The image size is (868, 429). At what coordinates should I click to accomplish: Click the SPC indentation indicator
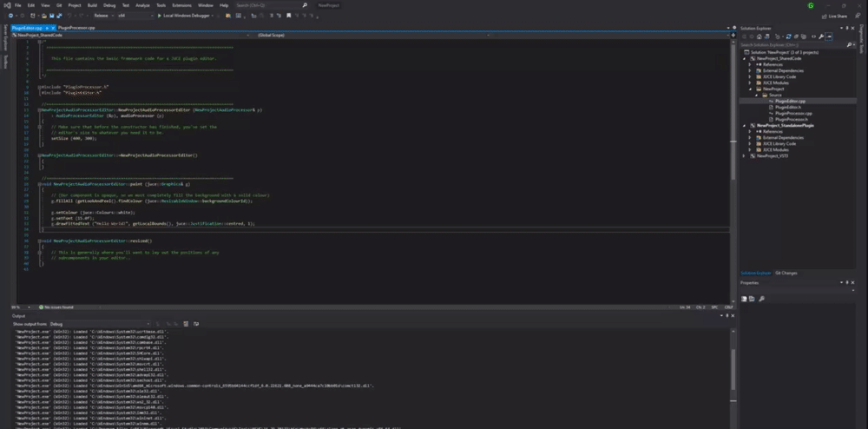(x=714, y=307)
